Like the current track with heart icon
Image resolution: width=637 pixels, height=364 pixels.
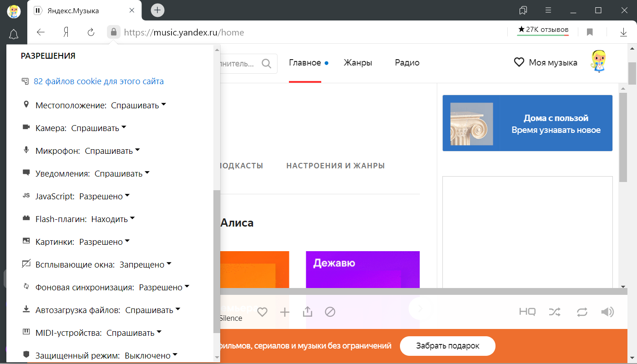[x=262, y=312]
